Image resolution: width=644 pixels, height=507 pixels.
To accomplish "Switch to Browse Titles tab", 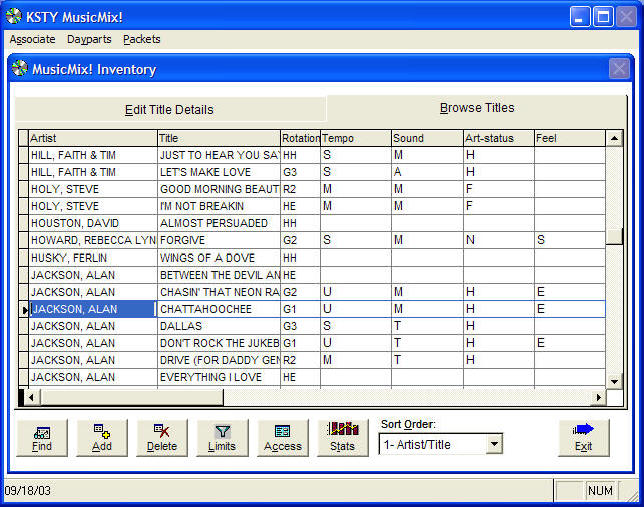I will tap(477, 108).
